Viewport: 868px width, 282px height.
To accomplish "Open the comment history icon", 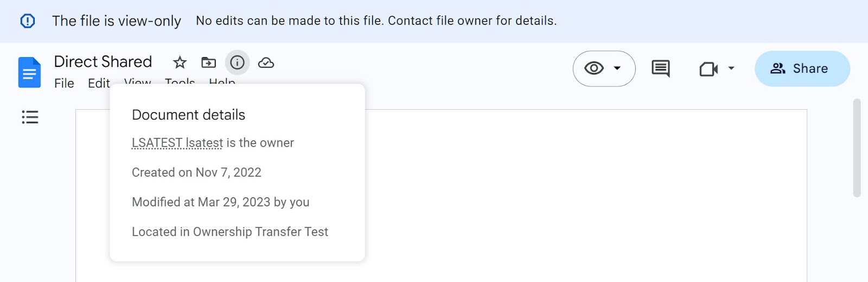I will [x=660, y=68].
